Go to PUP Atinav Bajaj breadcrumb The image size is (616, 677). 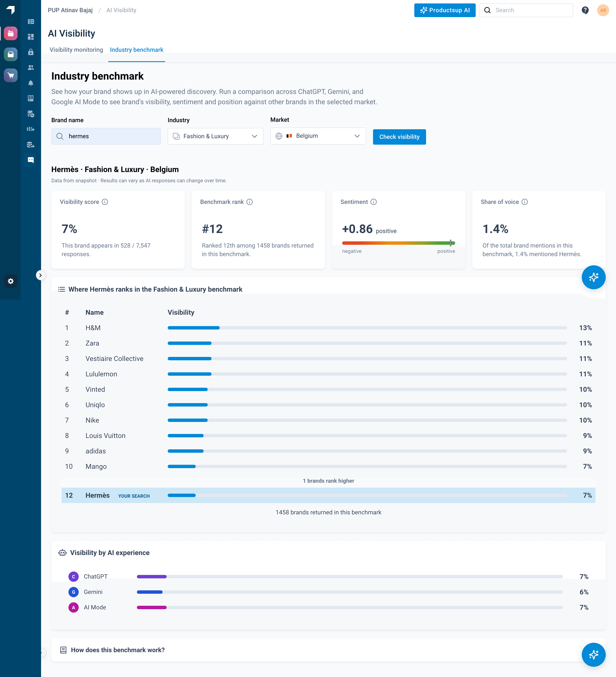70,10
